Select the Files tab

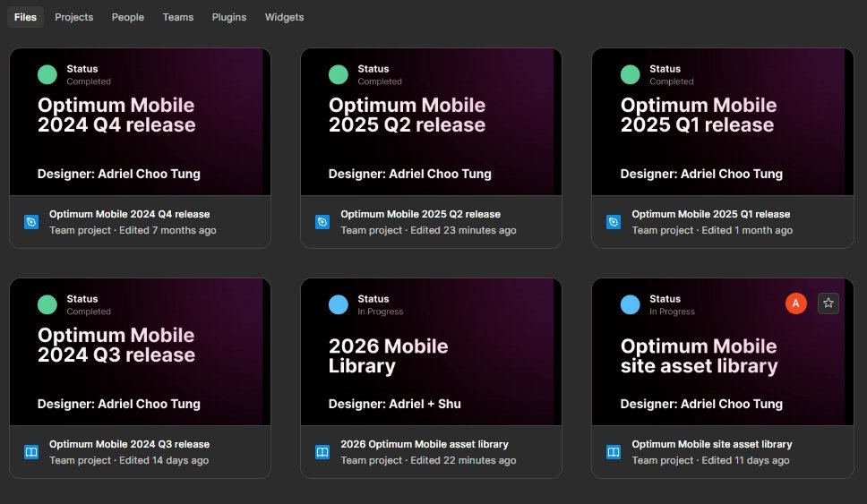(25, 17)
